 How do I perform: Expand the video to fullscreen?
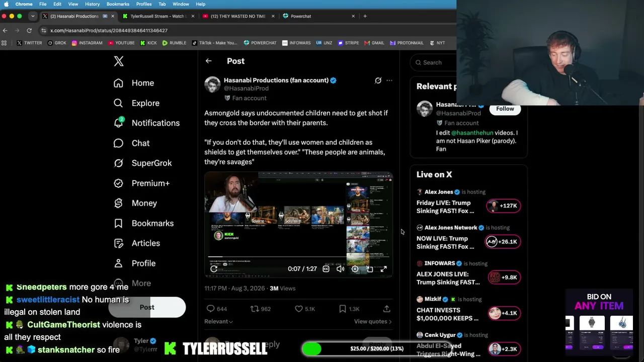(x=383, y=269)
